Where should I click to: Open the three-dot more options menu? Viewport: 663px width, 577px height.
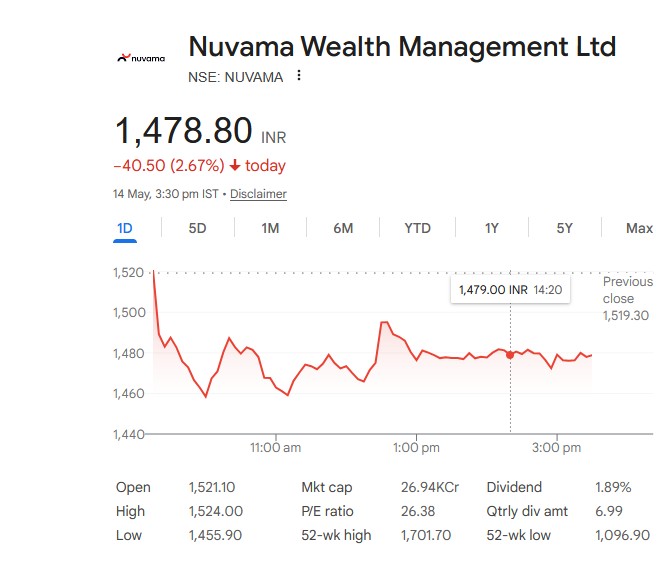click(x=299, y=76)
